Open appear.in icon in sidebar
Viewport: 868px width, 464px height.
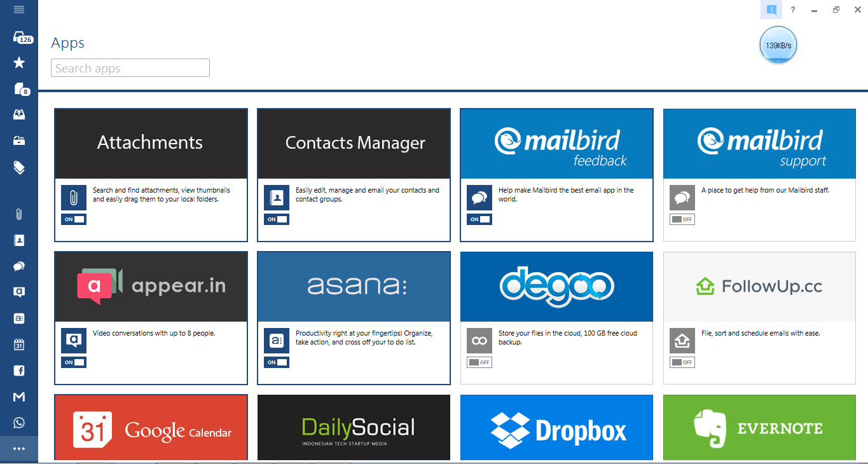tap(19, 292)
